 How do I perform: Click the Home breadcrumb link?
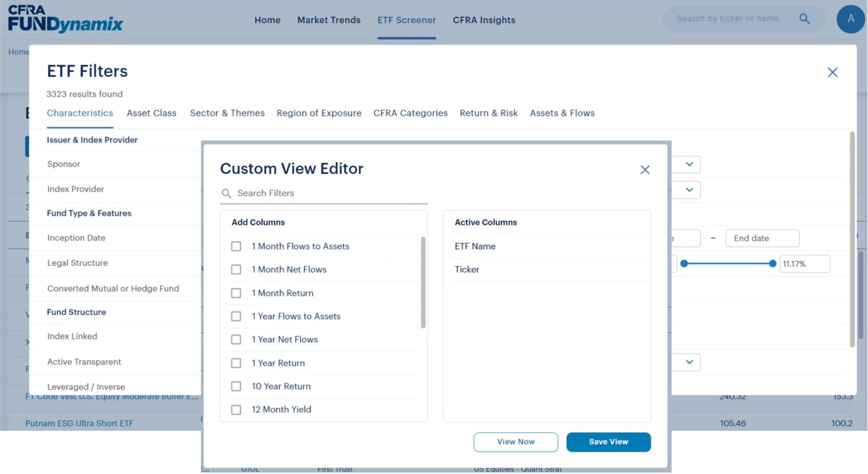[18, 52]
